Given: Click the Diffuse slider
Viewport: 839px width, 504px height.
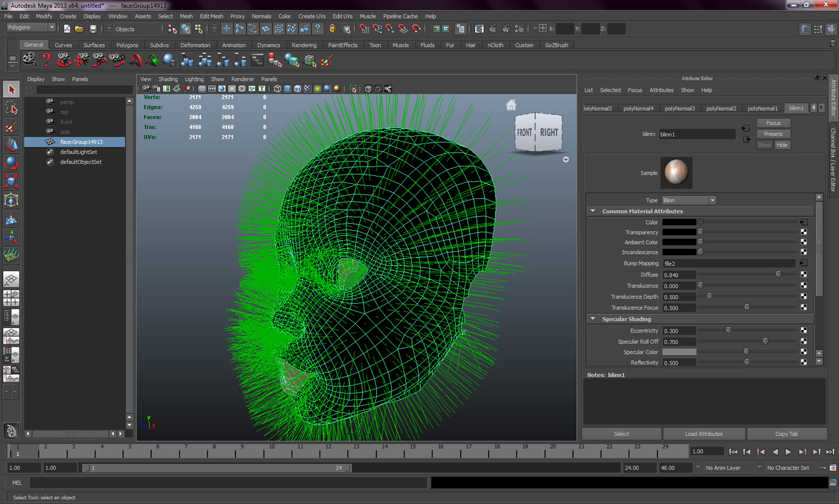Looking at the screenshot, I should [x=748, y=274].
